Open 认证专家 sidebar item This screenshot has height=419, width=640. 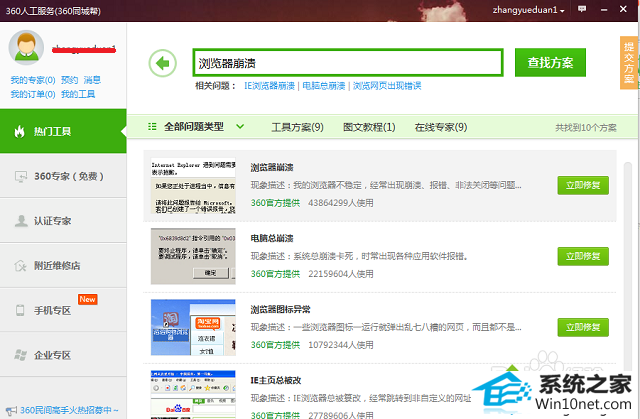point(63,221)
